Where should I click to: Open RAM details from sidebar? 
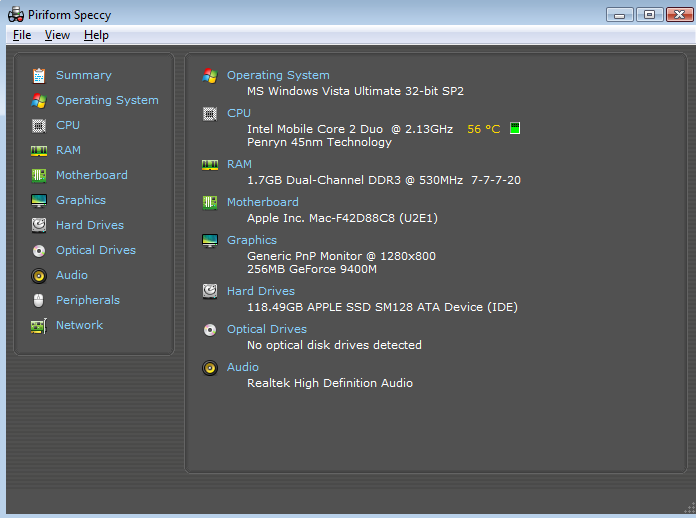(x=68, y=150)
